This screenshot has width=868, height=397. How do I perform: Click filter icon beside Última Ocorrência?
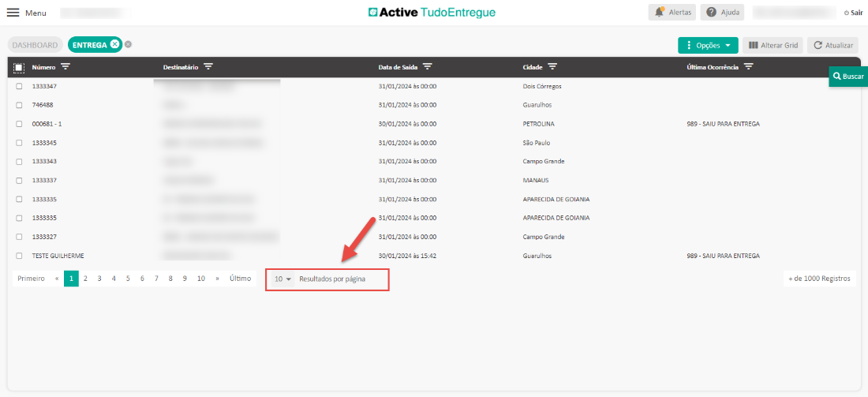(x=749, y=67)
